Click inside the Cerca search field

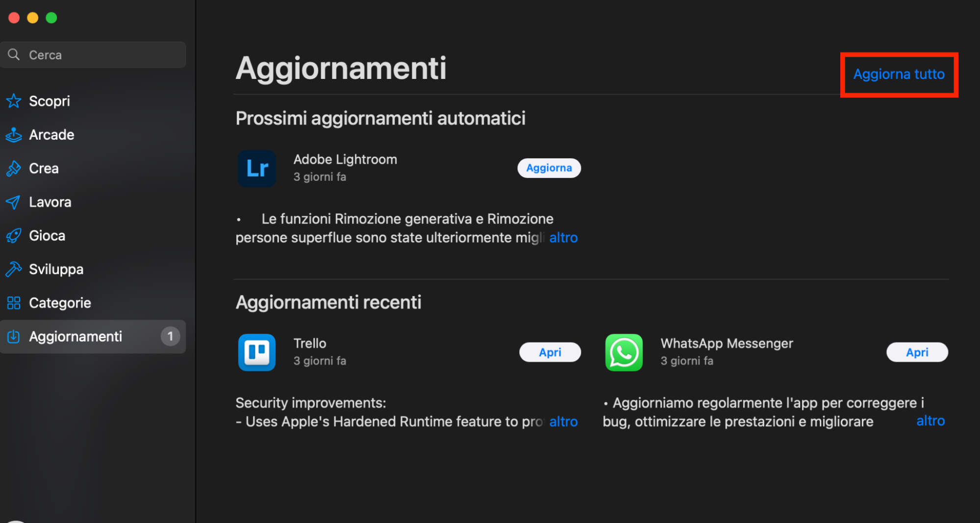93,54
